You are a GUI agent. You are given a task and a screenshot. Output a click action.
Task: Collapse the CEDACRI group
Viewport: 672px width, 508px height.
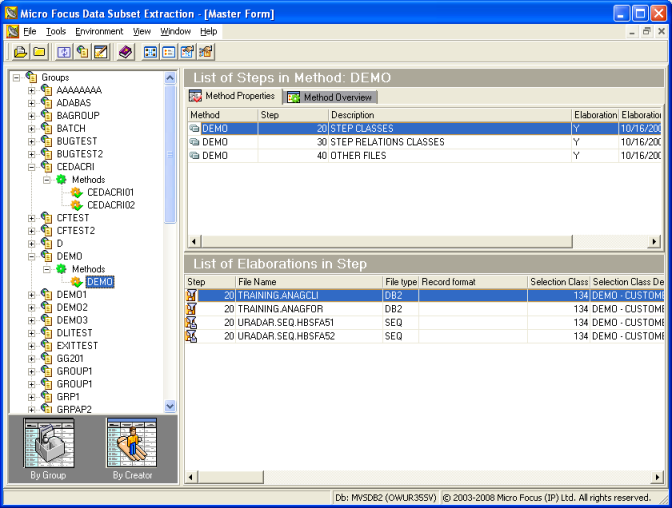(32, 167)
